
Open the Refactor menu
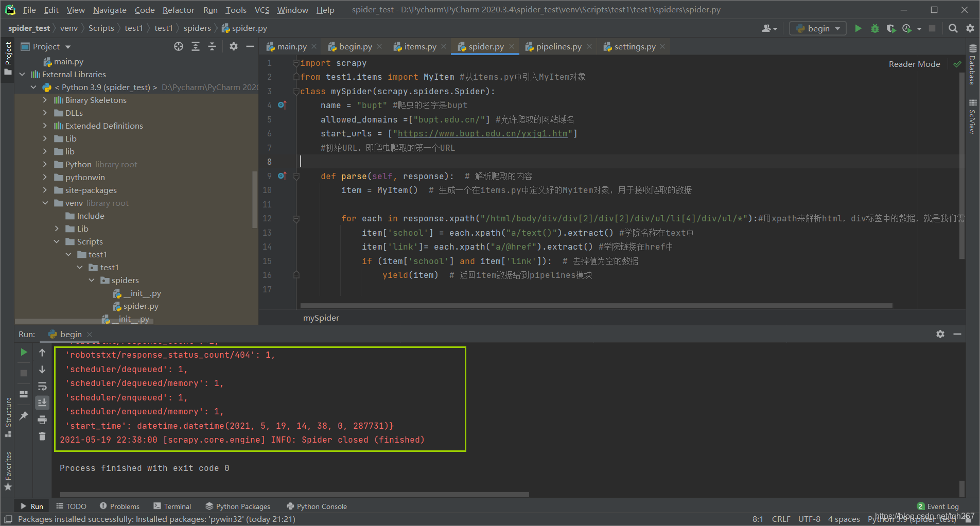point(178,10)
